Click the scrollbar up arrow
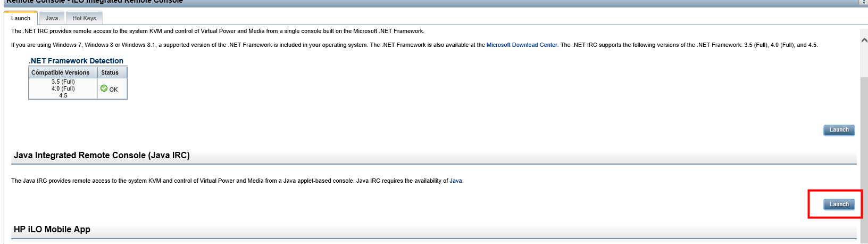 click(864, 40)
